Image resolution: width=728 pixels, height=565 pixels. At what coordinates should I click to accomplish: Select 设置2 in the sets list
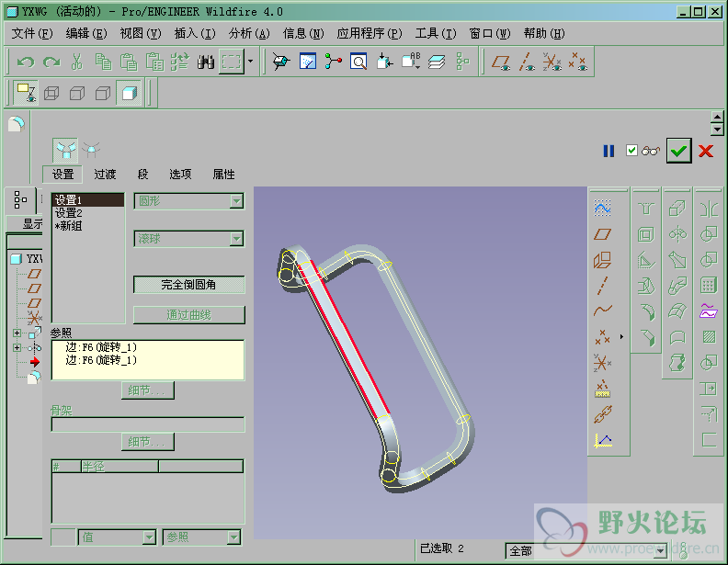[x=69, y=213]
